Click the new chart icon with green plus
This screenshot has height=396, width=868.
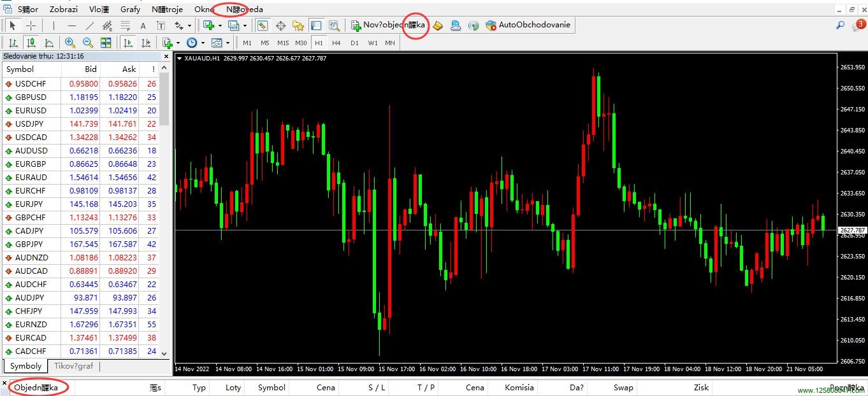coord(208,25)
